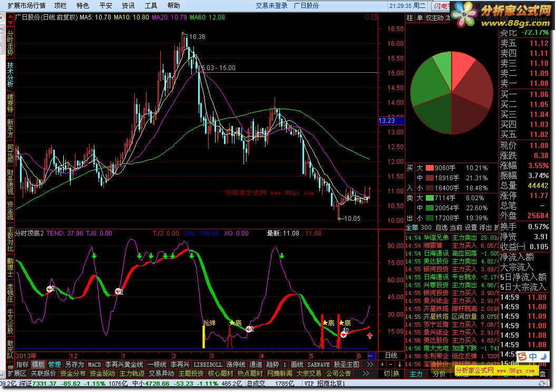The width and height of the screenshot is (556, 392).
Task: Click 设置 in alerts filter row
Action: pos(471,228)
